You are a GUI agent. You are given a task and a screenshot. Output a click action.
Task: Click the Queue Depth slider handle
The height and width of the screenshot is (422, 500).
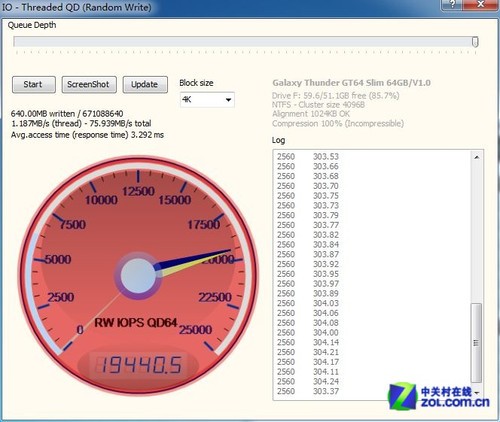click(x=475, y=42)
